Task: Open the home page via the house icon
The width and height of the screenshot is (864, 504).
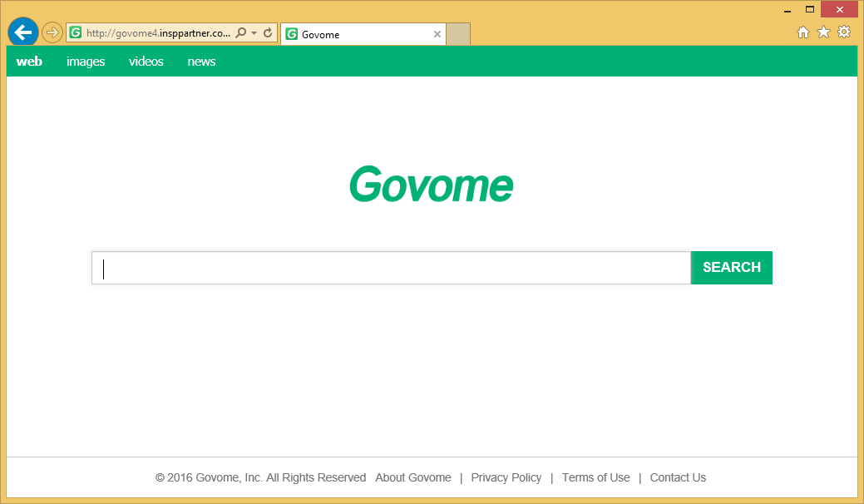Action: click(x=802, y=32)
